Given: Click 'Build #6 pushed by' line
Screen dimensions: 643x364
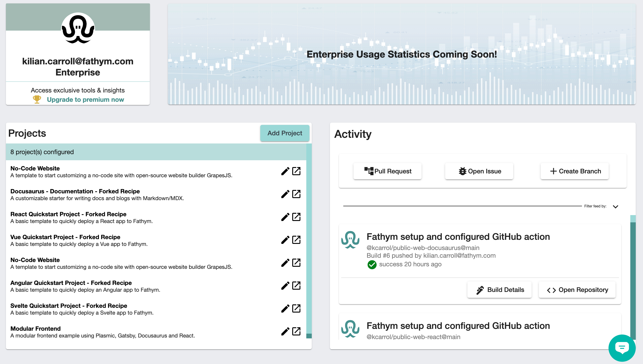Looking at the screenshot, I should (x=431, y=255).
